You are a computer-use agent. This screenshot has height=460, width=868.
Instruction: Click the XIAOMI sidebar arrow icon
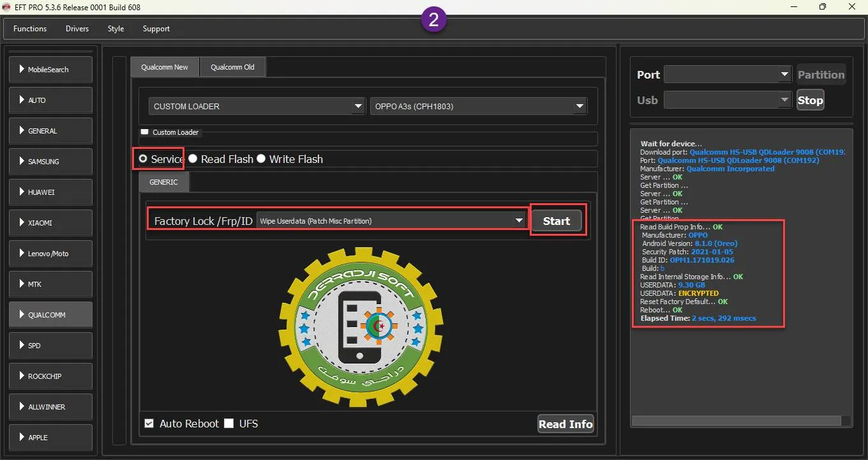coord(22,222)
